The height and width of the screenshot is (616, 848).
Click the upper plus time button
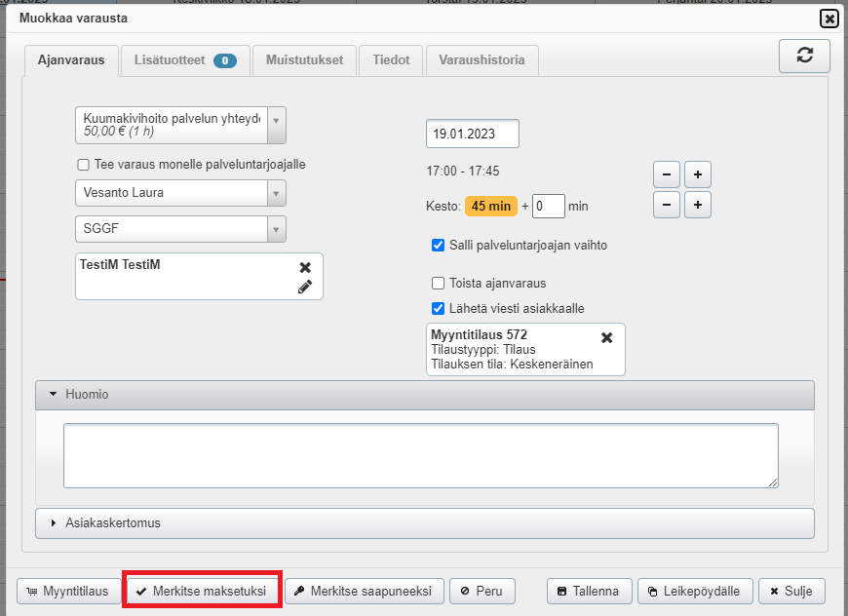[698, 175]
